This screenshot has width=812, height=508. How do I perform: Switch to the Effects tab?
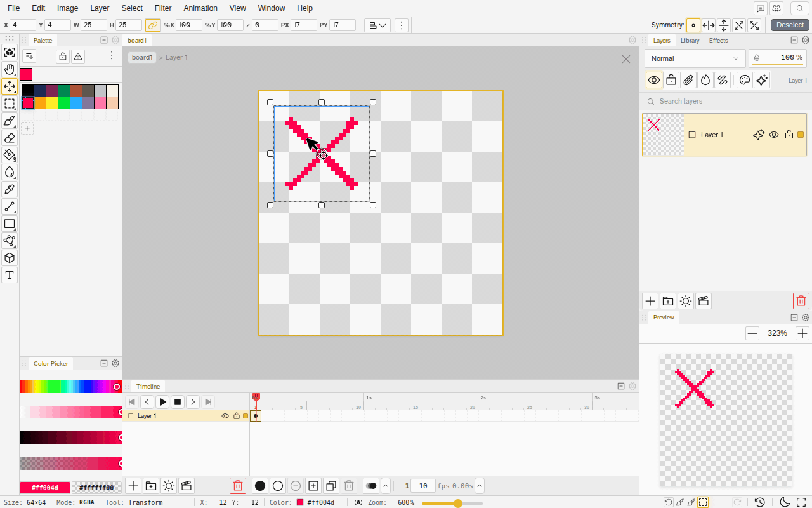click(x=719, y=40)
